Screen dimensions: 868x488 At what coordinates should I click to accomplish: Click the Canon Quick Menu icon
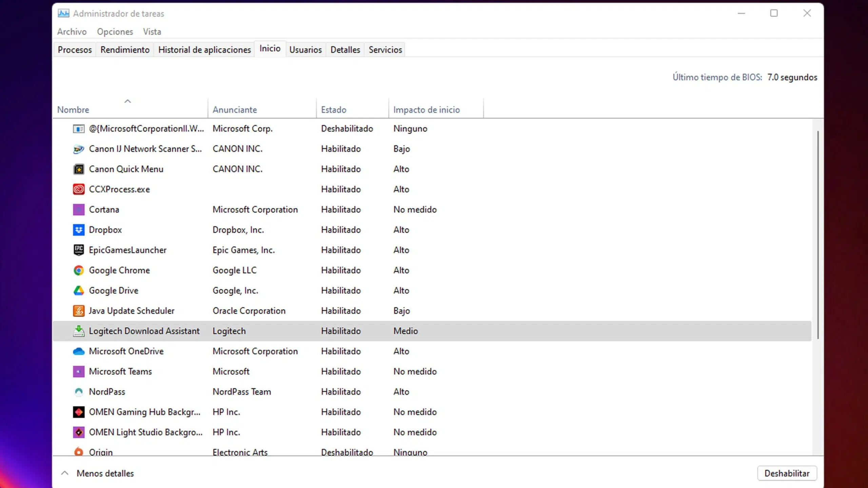(79, 169)
